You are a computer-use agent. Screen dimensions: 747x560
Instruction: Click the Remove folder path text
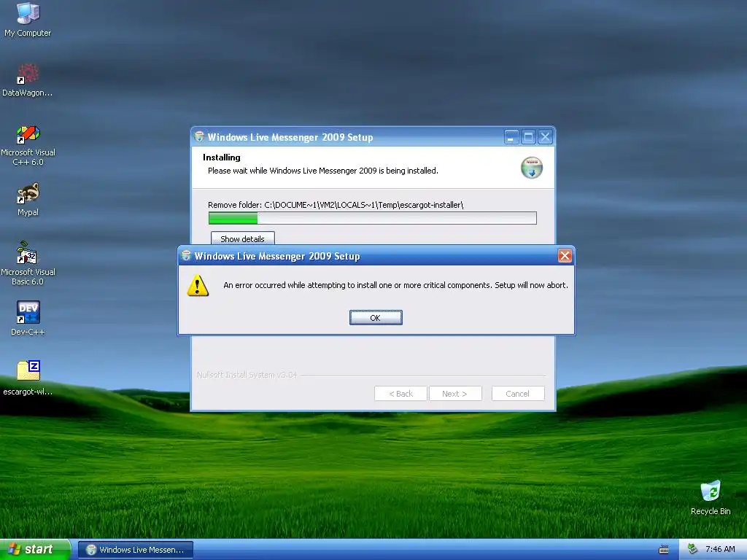pyautogui.click(x=336, y=205)
